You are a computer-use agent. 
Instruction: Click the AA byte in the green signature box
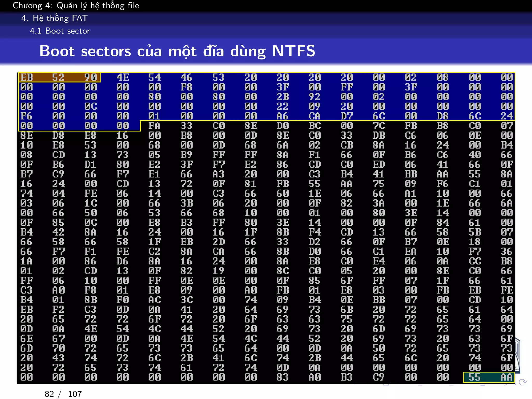(507, 377)
